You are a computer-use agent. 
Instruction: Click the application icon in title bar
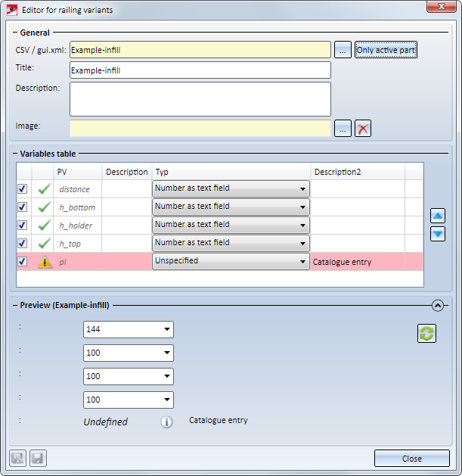click(12, 10)
